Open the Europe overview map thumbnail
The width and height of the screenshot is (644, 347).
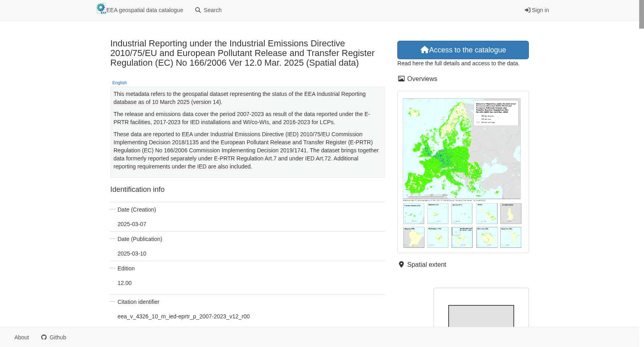(462, 172)
